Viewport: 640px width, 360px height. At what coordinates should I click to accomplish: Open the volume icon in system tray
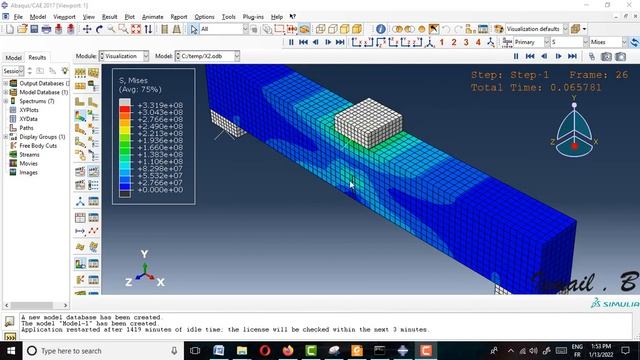click(x=533, y=351)
